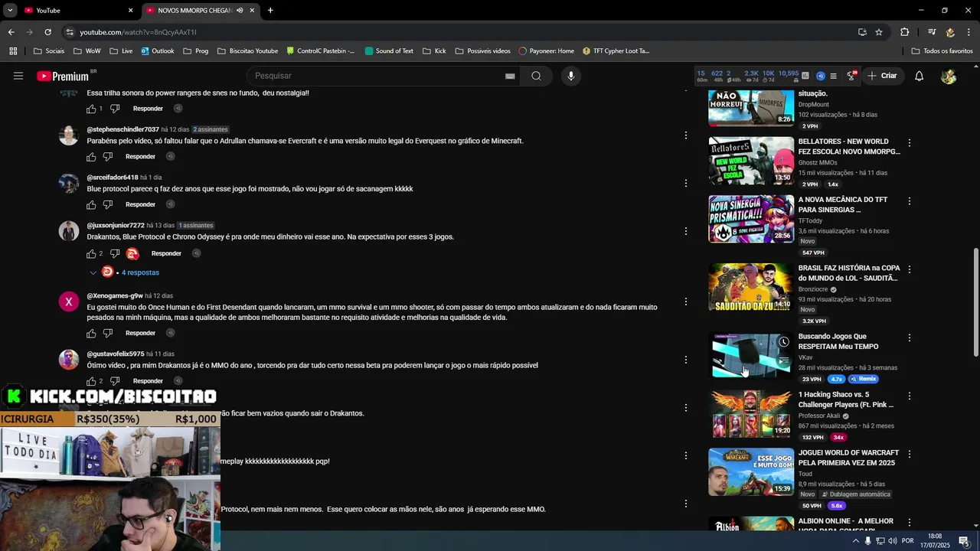Image resolution: width=980 pixels, height=551 pixels.
Task: Open the A NOVA MECÂNICA DO TFT thumbnail
Action: [x=751, y=219]
